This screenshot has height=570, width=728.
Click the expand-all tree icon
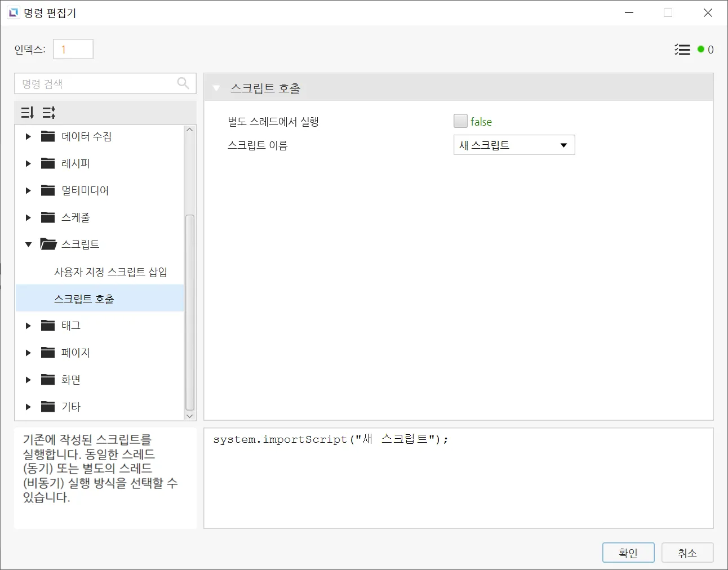[x=27, y=113]
